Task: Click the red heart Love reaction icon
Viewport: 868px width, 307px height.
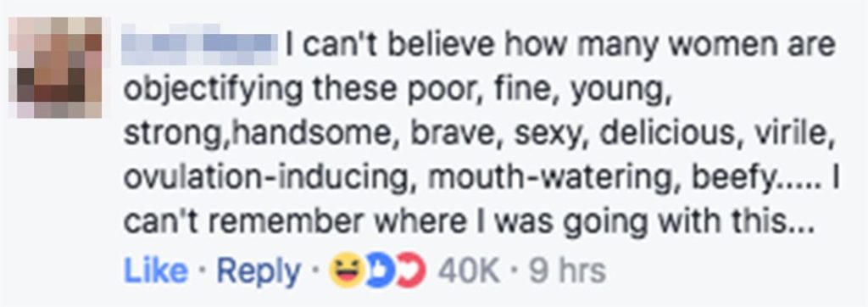Action: (x=413, y=271)
